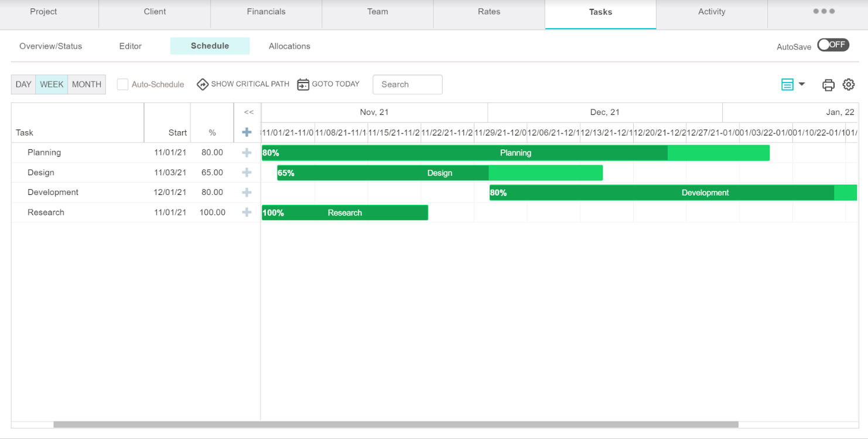This screenshot has height=439, width=868.
Task: Toggle the AutoSave switch on
Action: tap(833, 45)
